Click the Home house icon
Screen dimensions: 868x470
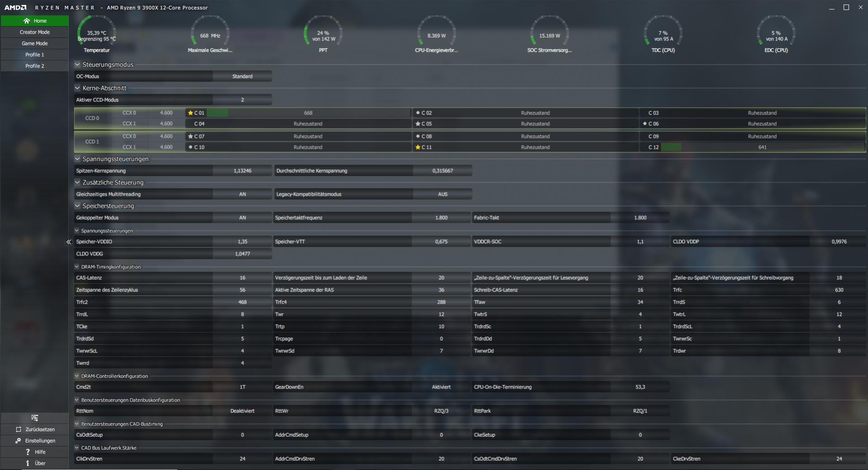[x=27, y=21]
